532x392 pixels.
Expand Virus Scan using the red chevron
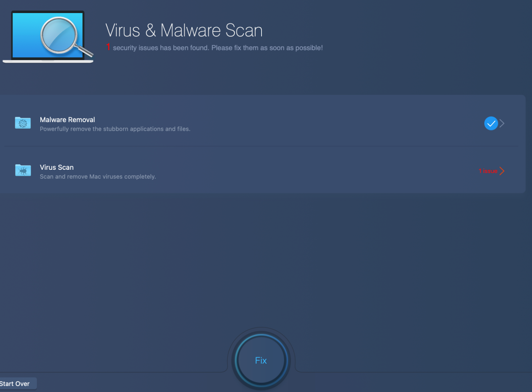[x=502, y=171]
